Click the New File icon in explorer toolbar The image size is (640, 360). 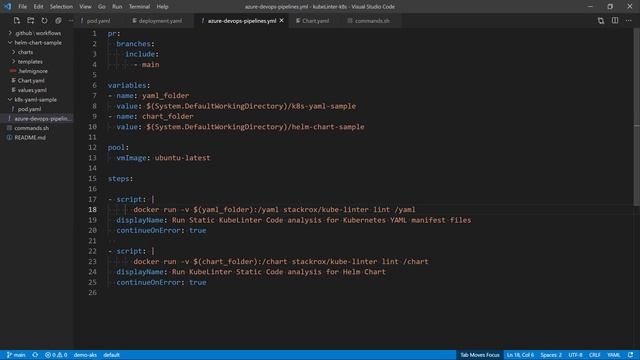click(x=17, y=20)
